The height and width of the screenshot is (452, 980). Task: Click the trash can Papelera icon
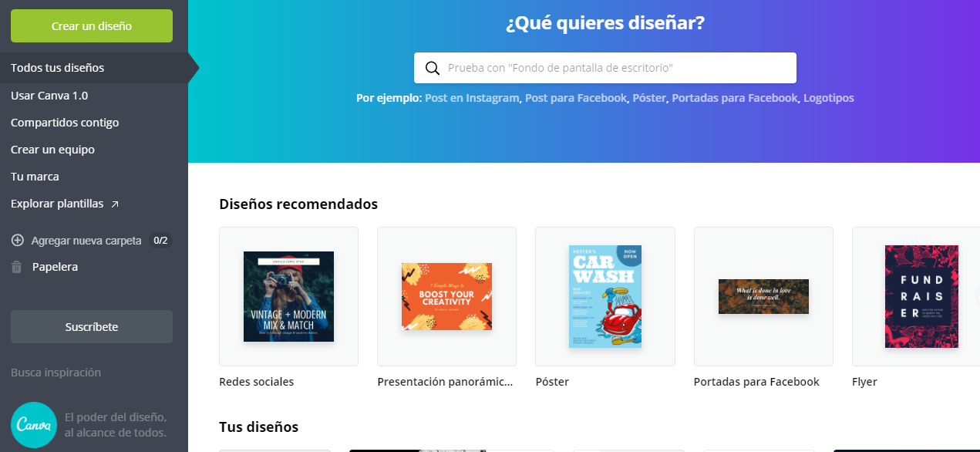(x=17, y=267)
